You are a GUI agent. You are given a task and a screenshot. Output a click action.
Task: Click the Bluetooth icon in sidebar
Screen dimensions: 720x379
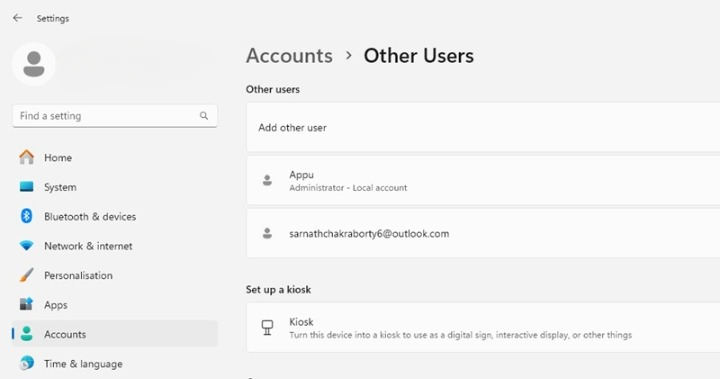pyautogui.click(x=26, y=216)
